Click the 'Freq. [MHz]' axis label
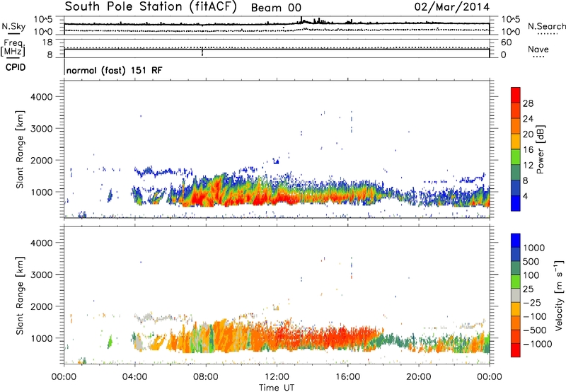566x392 pixels. [13, 48]
